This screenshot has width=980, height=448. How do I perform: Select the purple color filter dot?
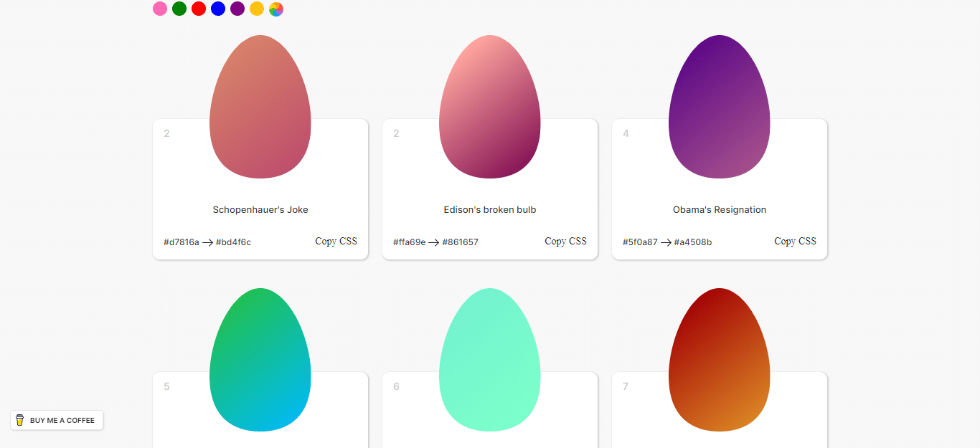(x=237, y=9)
